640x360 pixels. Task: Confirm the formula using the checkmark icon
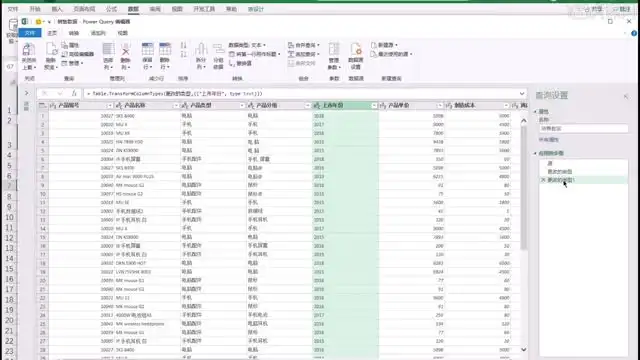pyautogui.click(x=60, y=93)
